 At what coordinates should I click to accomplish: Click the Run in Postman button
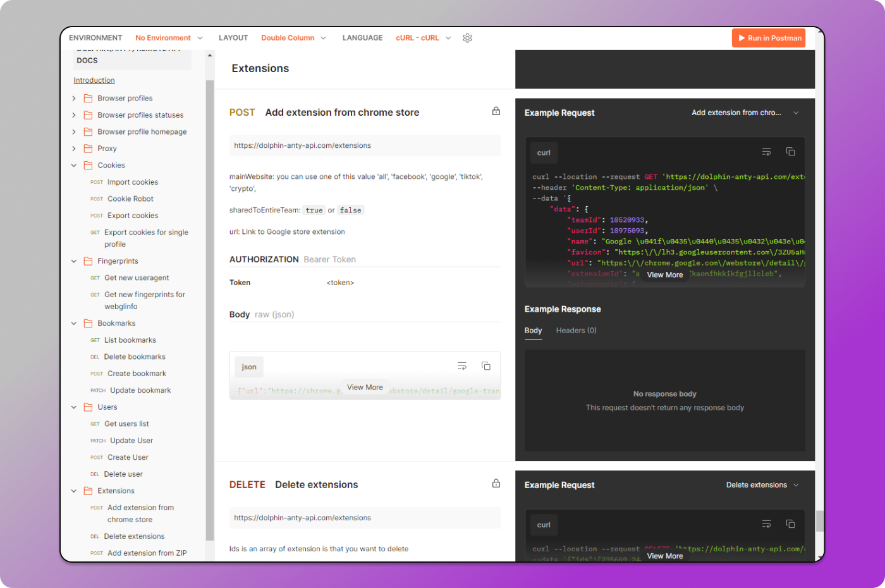click(768, 38)
